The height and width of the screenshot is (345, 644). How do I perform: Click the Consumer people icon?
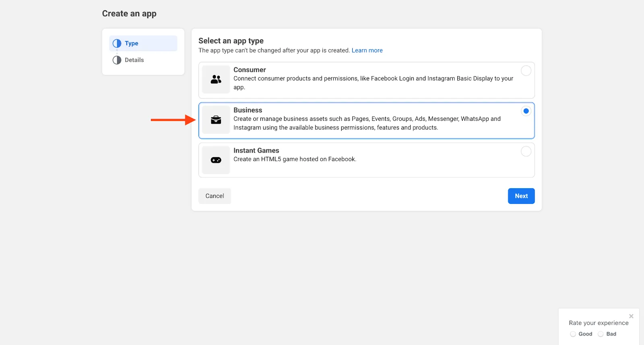216,79
